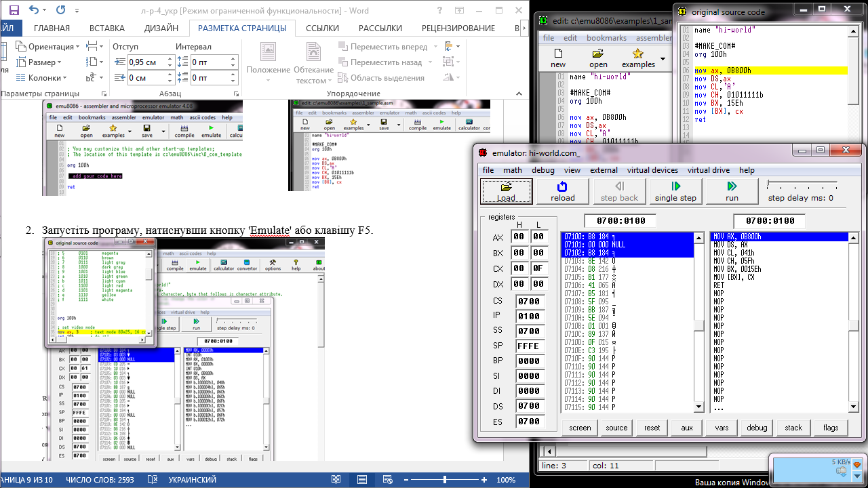This screenshot has width=868, height=488.
Task: Open emulator virtual devices menu
Action: pyautogui.click(x=652, y=170)
